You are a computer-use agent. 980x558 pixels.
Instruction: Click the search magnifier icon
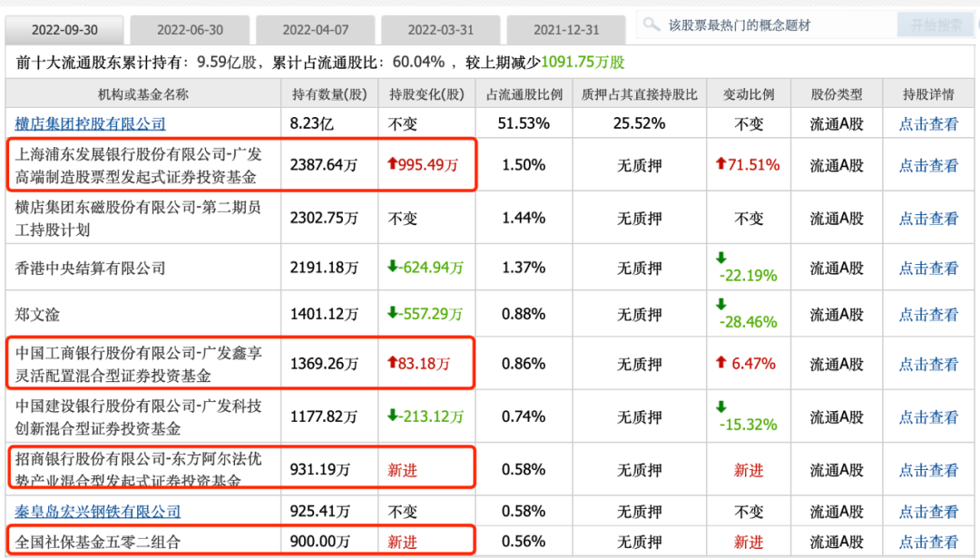pos(652,25)
